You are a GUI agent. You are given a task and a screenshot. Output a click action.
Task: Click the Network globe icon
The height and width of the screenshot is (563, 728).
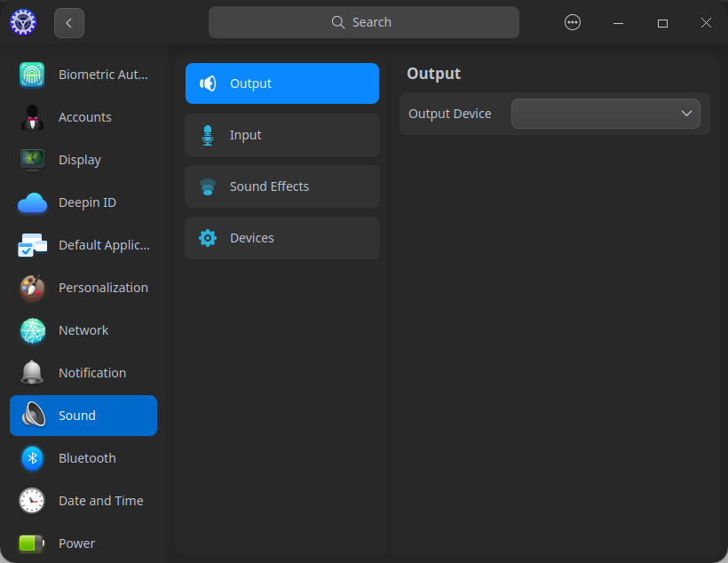(32, 330)
